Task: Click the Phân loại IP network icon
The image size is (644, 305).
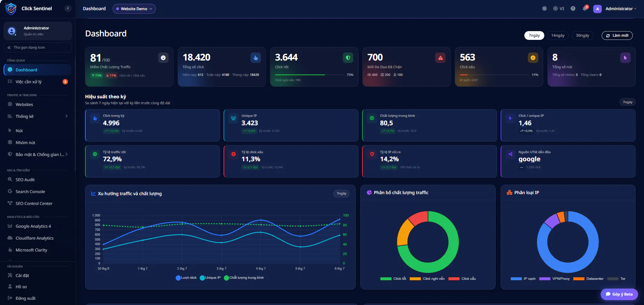Action: pos(509,193)
